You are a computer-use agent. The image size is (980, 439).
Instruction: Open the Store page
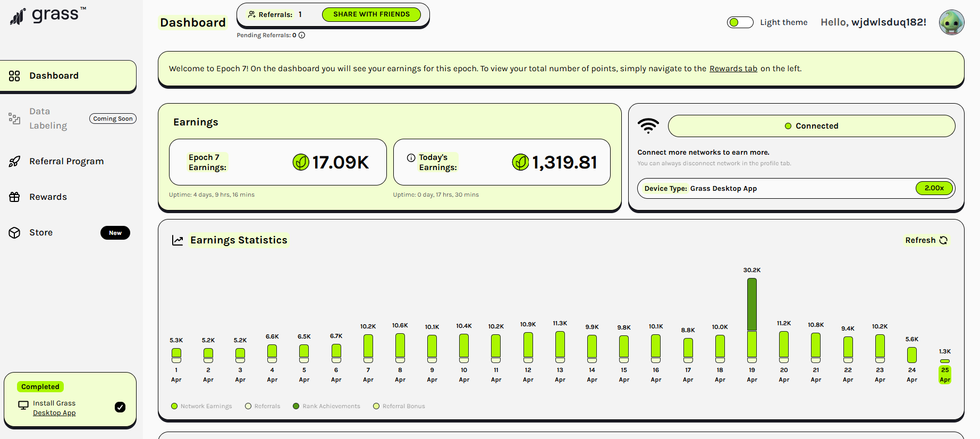coord(68,233)
